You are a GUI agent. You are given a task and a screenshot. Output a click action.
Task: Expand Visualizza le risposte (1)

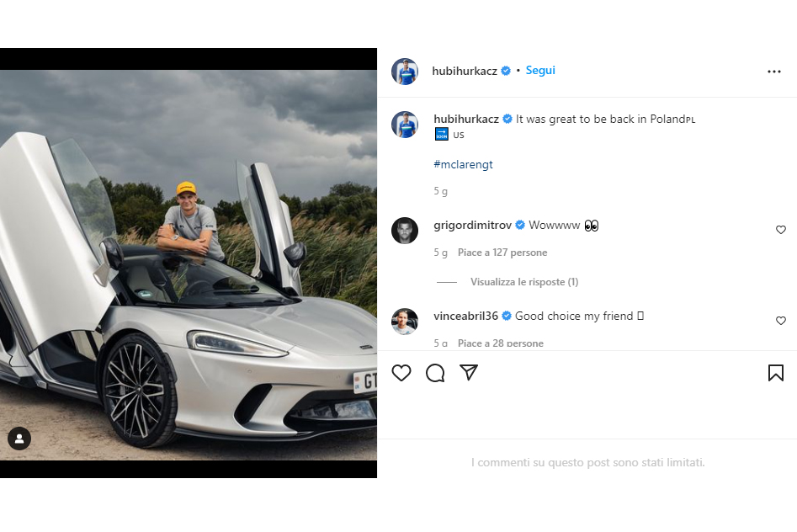tap(524, 282)
